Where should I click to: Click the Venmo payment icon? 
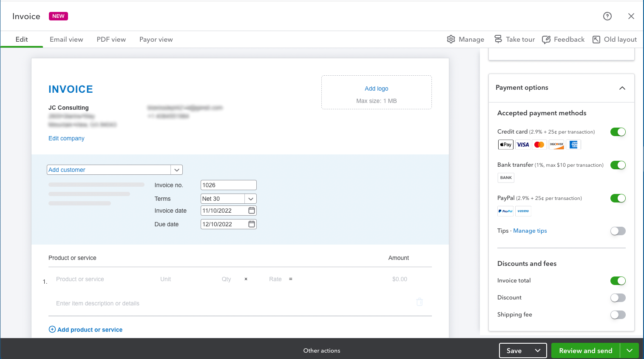(523, 211)
